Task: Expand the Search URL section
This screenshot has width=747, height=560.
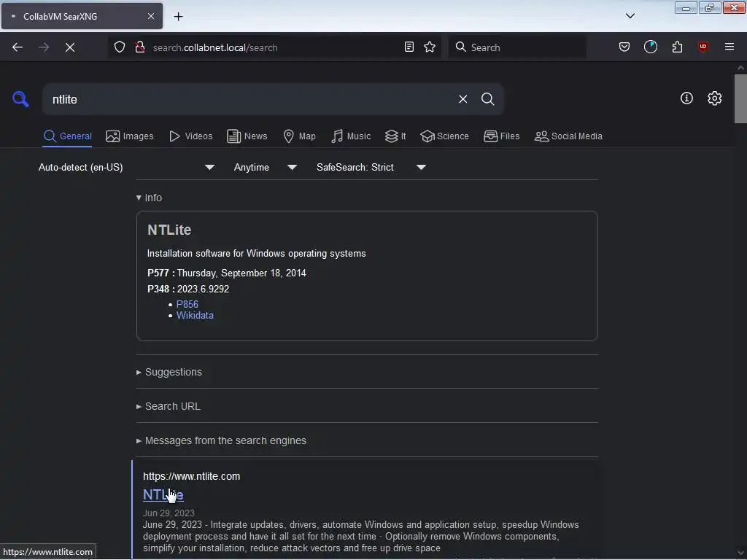Action: 169,406
